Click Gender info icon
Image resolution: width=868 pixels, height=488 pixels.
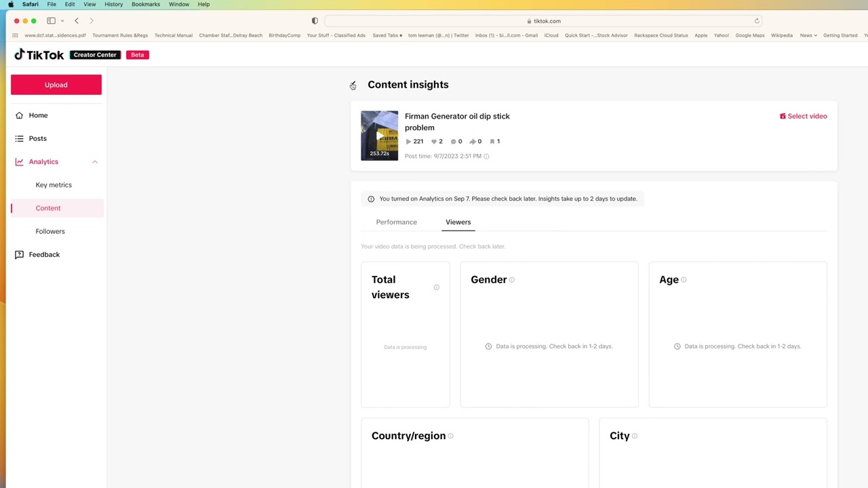512,280
